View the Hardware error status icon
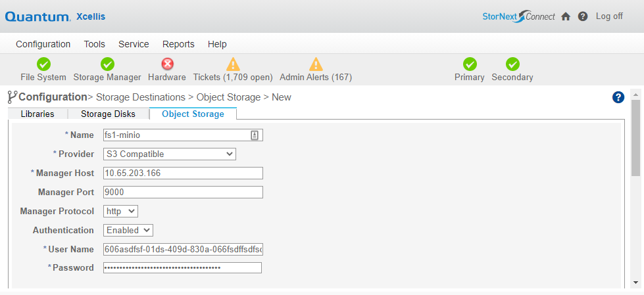The height and width of the screenshot is (295, 644). [x=167, y=64]
